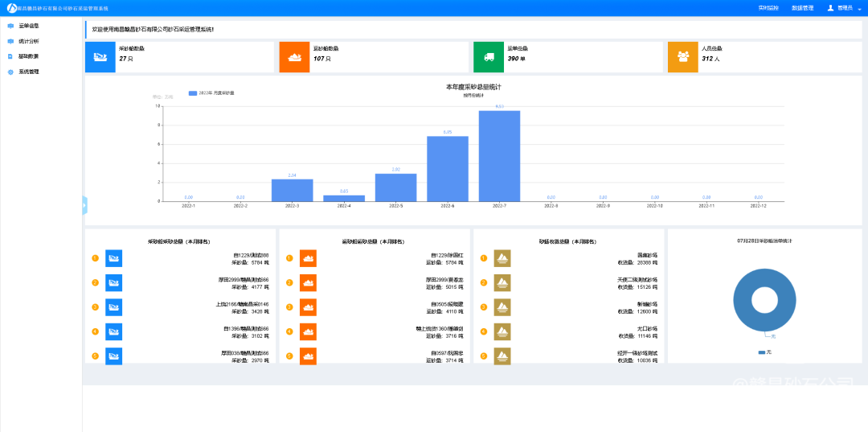The height and width of the screenshot is (432, 868).
Task: Click the 2022-7 bar in the chart
Action: (x=499, y=156)
